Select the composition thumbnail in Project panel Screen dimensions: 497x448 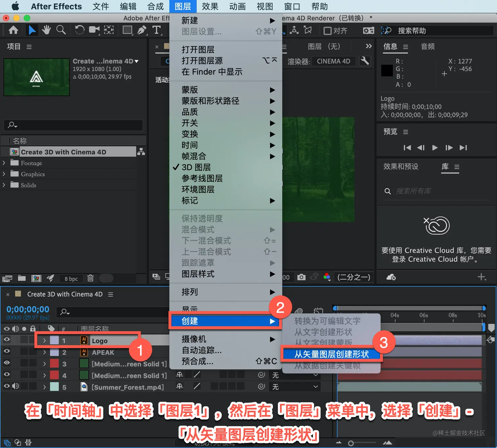(x=36, y=77)
